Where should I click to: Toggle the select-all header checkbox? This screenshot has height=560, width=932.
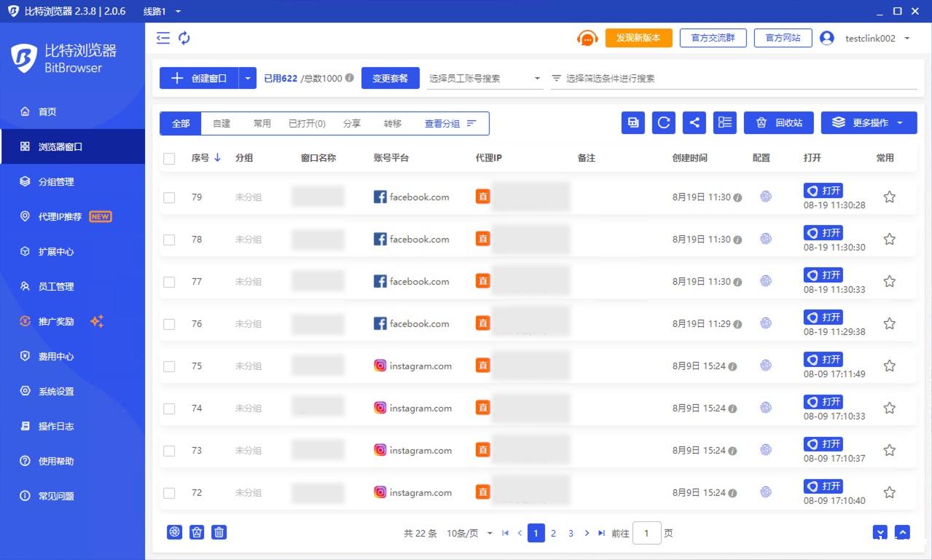169,158
